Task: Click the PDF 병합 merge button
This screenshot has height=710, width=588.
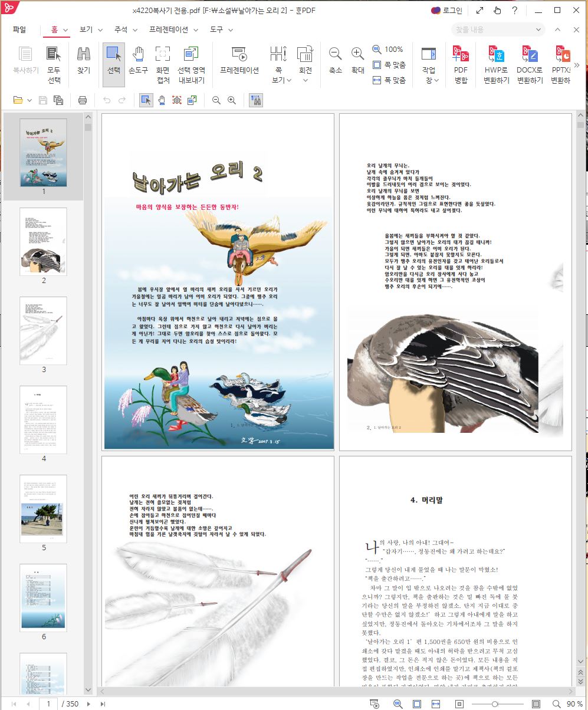Action: (461, 64)
